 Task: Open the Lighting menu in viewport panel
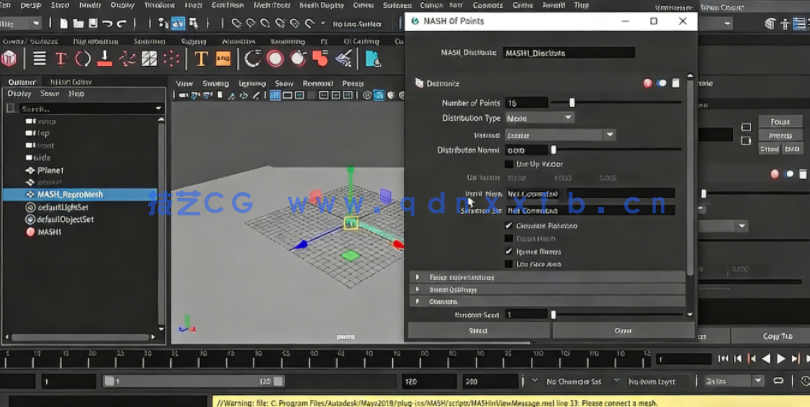click(251, 83)
